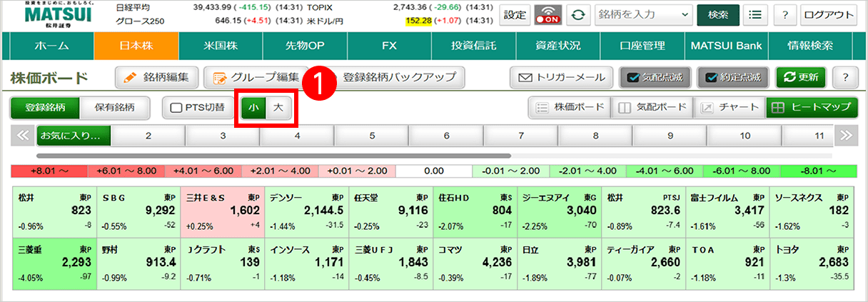Click 銘柄編集 edit button
This screenshot has height=302, width=868.
(x=156, y=76)
